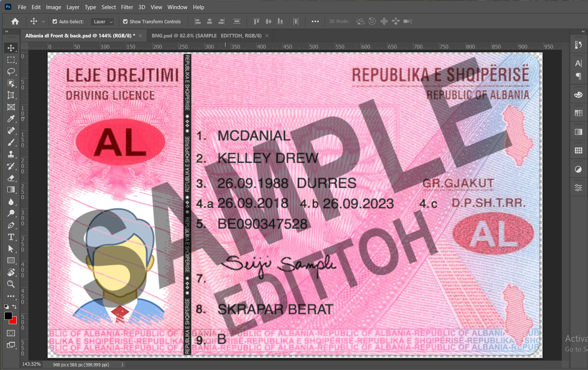
Task: Open the Edit Toolbar ellipsis
Action: (11, 296)
